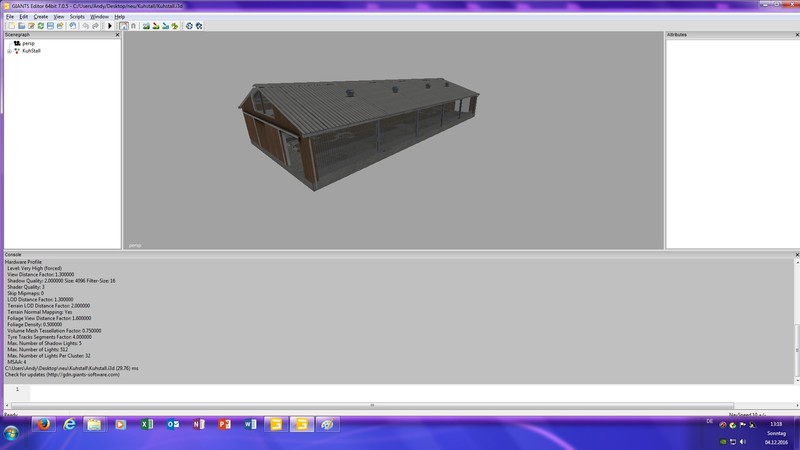Click the Undo arrow icon
800x450 pixels.
pos(86,26)
